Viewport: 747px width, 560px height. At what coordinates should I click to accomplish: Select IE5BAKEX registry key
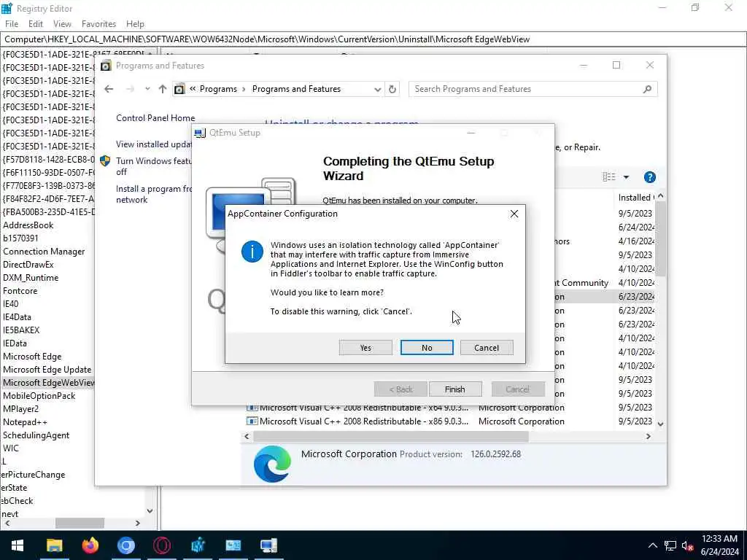(21, 330)
